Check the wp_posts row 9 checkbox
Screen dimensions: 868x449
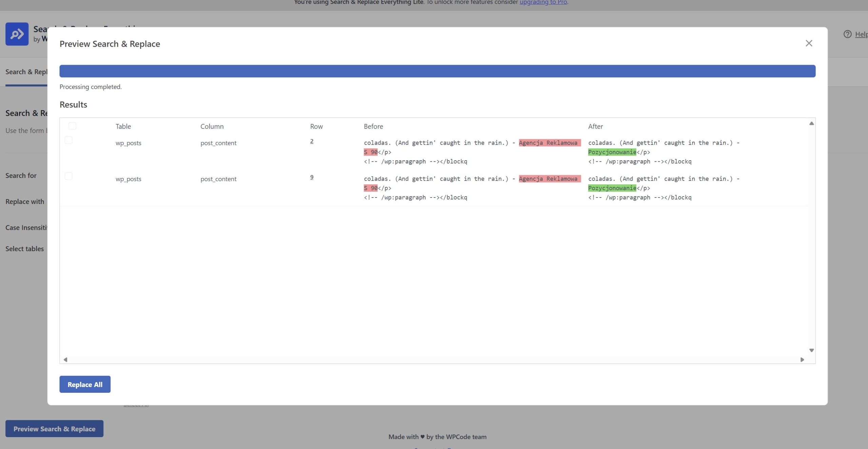point(68,176)
